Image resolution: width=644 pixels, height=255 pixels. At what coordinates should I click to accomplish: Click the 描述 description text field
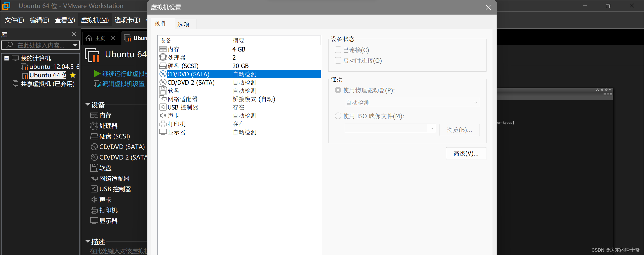coord(118,251)
